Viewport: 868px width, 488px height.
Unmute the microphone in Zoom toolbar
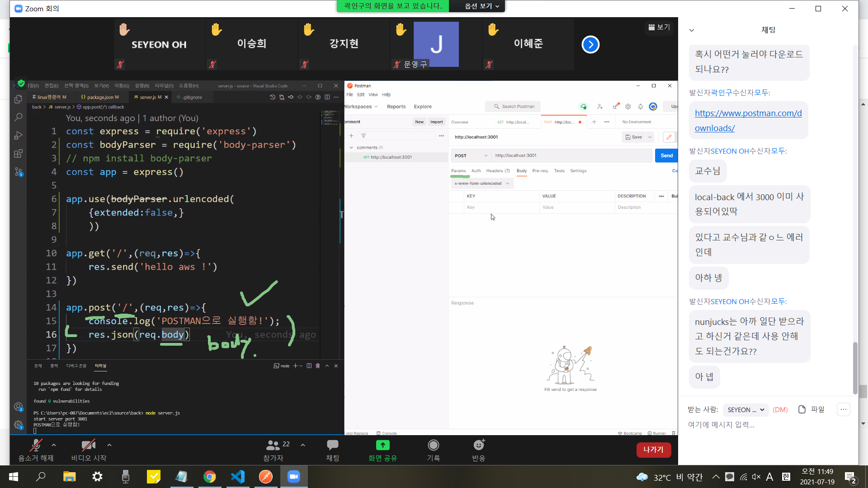(x=36, y=446)
